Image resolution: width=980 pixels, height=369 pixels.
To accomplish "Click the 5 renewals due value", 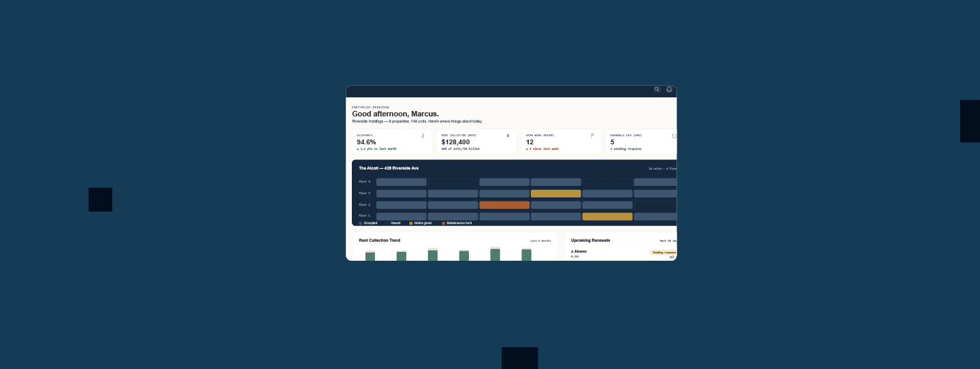I will point(612,142).
